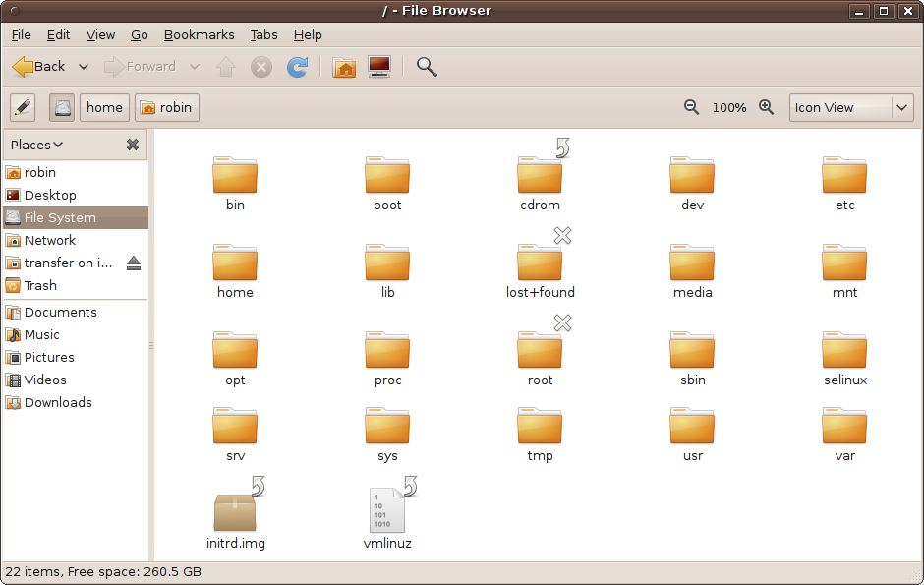Select the root drive icon in the path bar
The width and height of the screenshot is (924, 585).
(61, 107)
